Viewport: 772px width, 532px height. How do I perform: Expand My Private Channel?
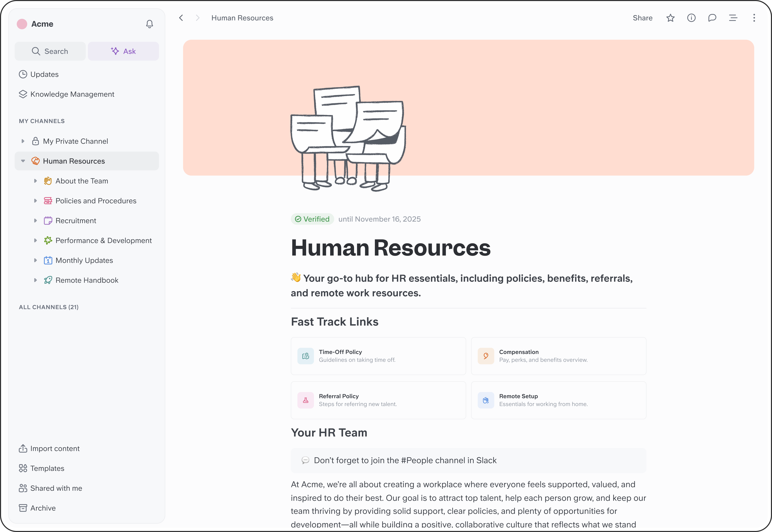[x=23, y=141]
